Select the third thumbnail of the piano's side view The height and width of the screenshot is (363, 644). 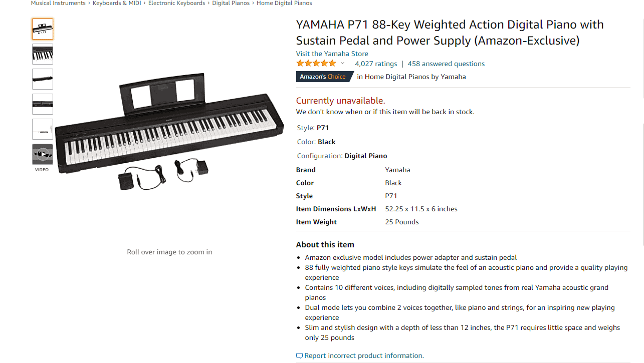click(x=43, y=79)
